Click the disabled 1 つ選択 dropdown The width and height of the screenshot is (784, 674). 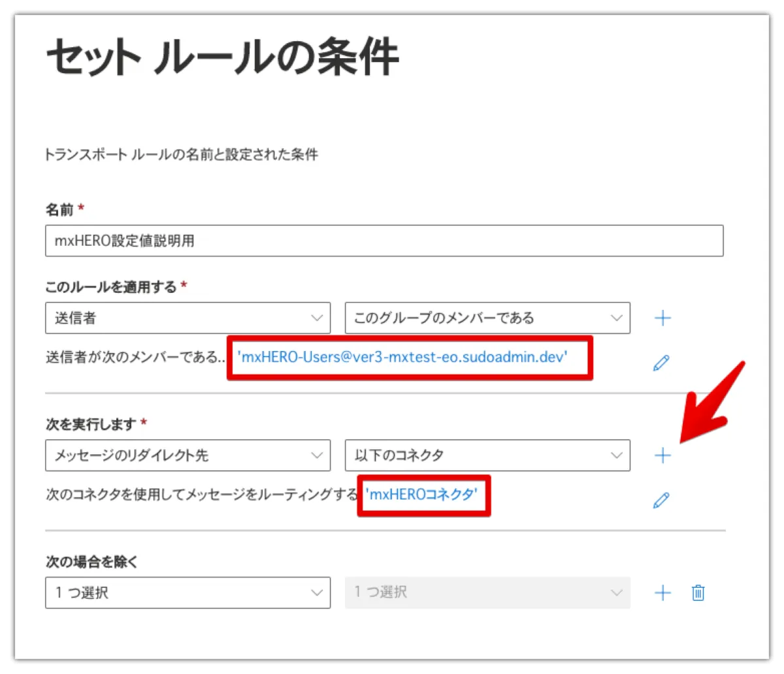point(487,593)
